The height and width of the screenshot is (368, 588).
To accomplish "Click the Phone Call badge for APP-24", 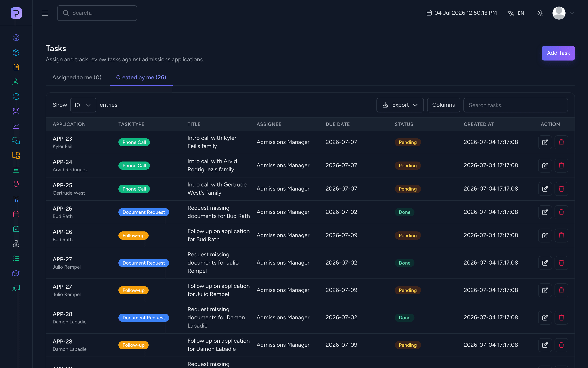I will pyautogui.click(x=134, y=166).
